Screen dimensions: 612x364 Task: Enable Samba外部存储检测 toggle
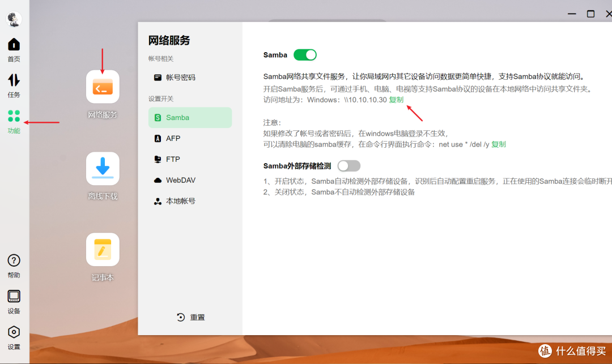(x=348, y=166)
